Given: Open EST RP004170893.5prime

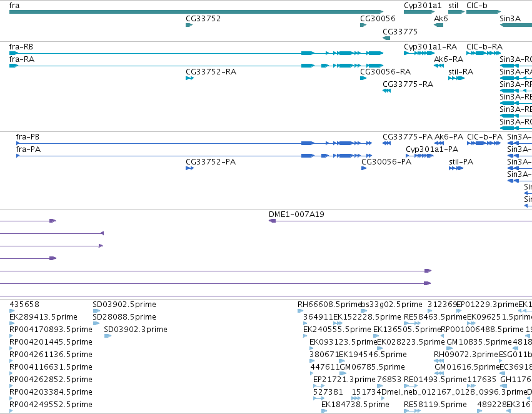Looking at the screenshot, I should coord(51,330).
